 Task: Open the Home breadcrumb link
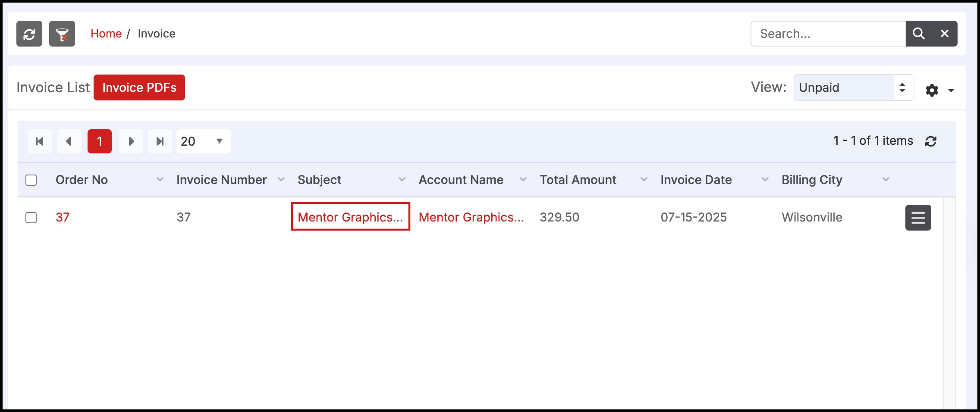pos(106,34)
